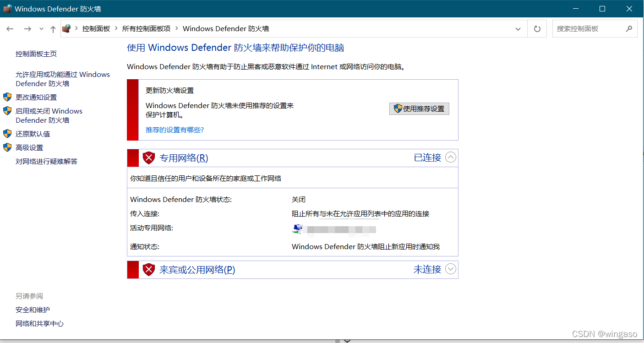Click the 专用网络(R) heading
The image size is (644, 343).
[184, 158]
